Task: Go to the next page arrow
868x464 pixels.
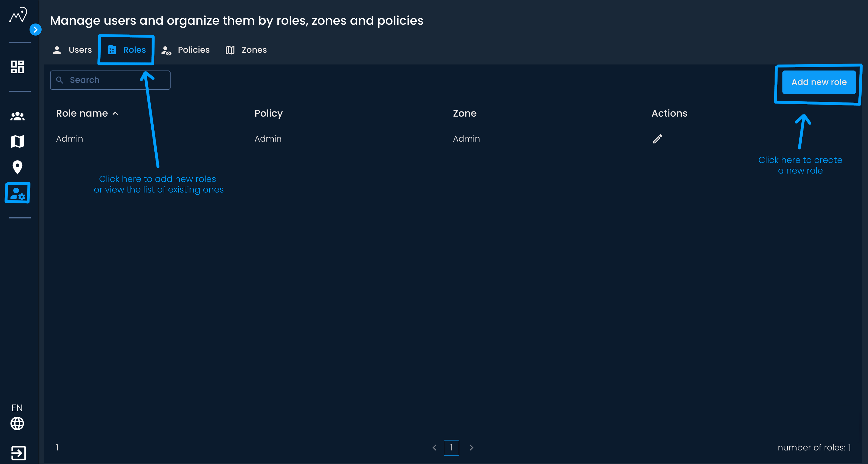Action: (x=471, y=447)
